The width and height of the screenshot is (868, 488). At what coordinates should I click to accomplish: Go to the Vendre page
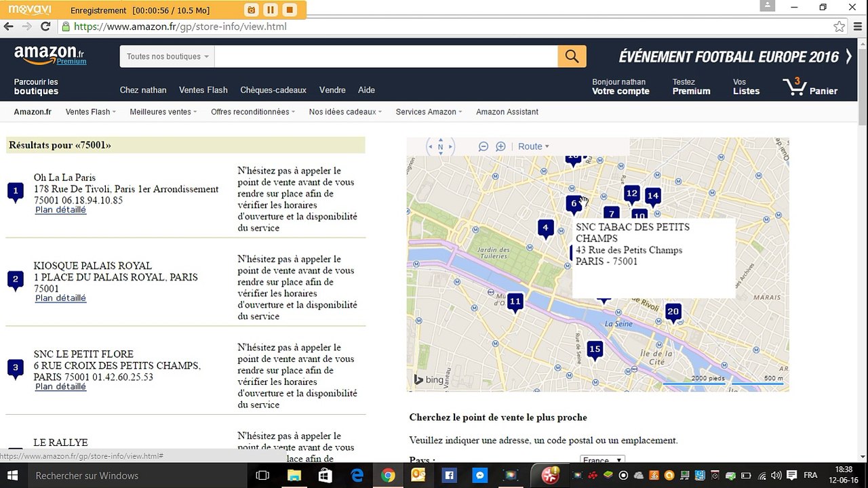[x=332, y=90]
